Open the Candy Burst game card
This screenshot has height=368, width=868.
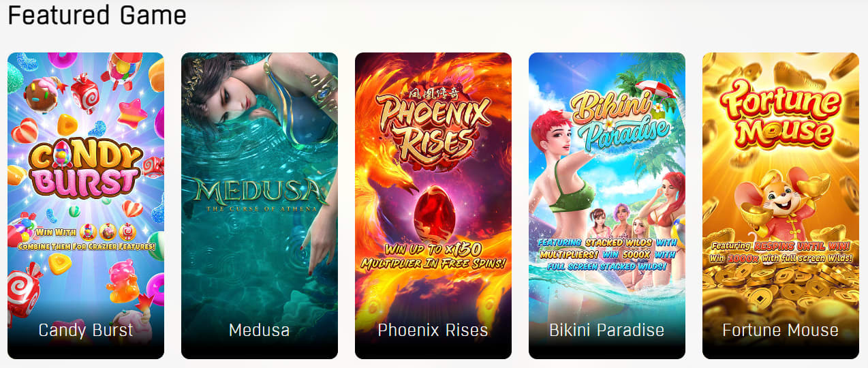(86, 206)
